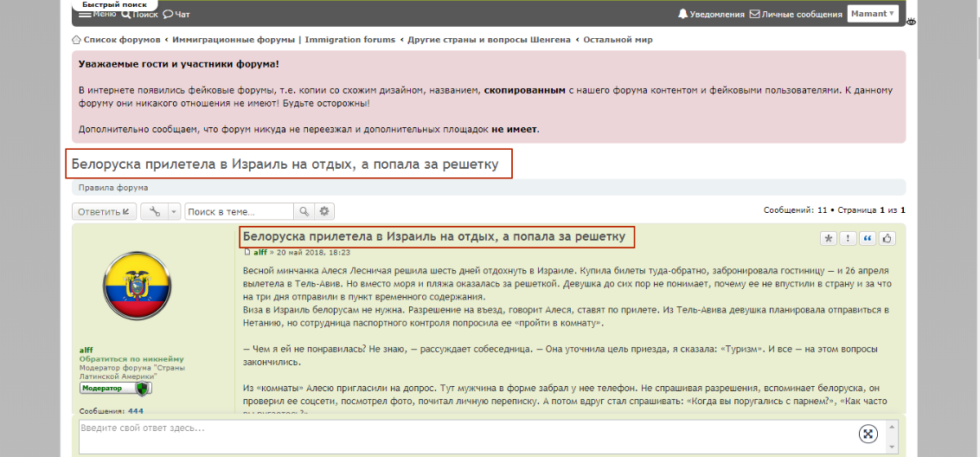The image size is (980, 457).
Task: Open Личные сообщения inbox
Action: point(796,14)
